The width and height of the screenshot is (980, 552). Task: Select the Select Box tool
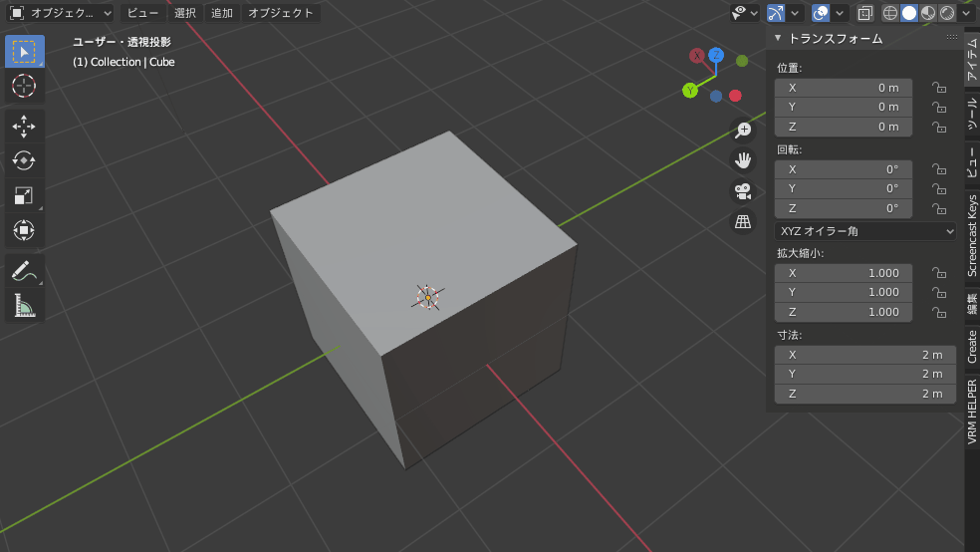[x=24, y=51]
